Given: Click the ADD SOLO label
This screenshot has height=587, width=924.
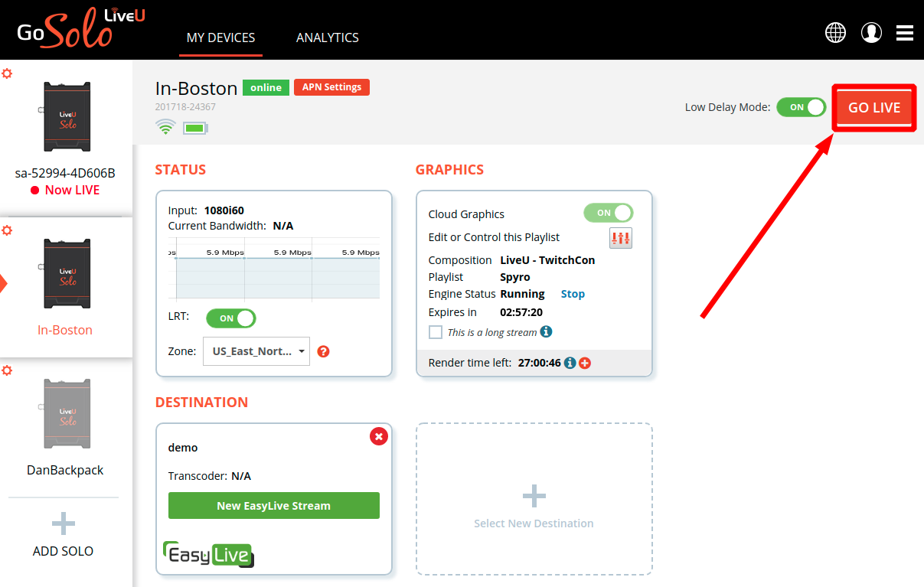Looking at the screenshot, I should click(x=64, y=551).
